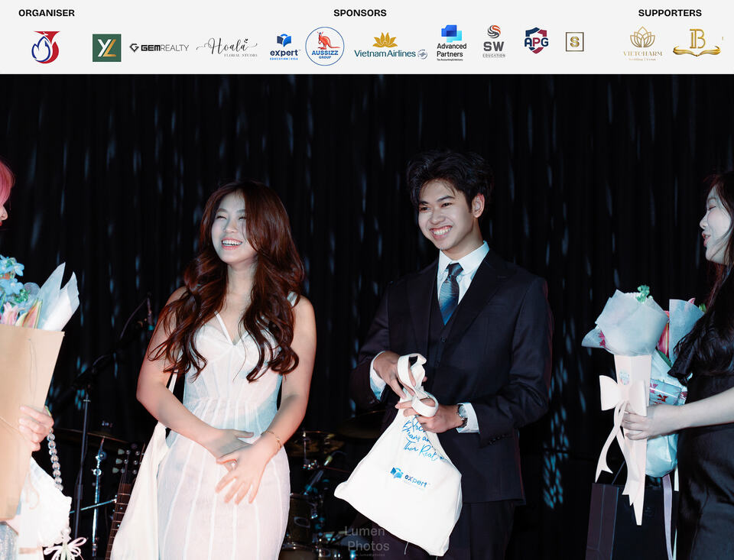Screen dimensions: 734x560
Task: Click the SUPPORTERS heading
Action: pyautogui.click(x=670, y=13)
